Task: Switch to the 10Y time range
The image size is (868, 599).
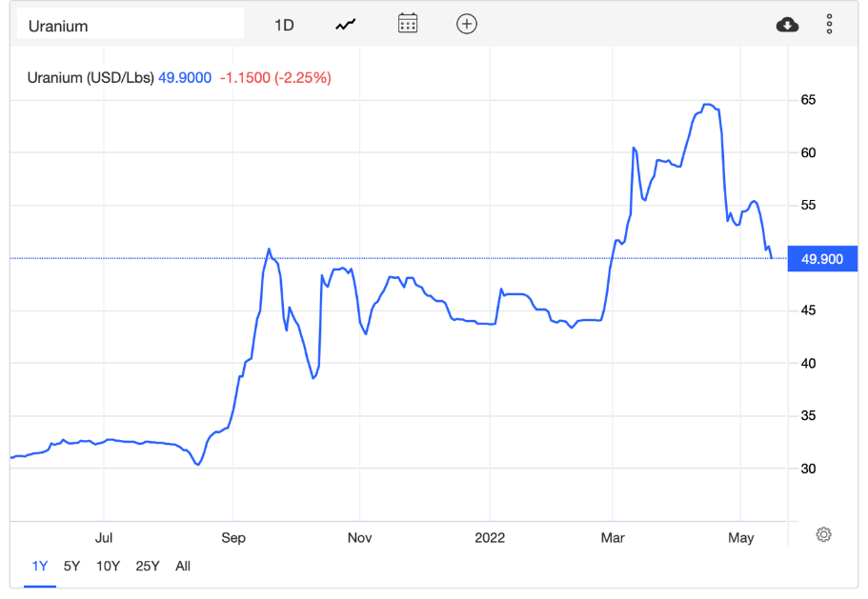Action: (108, 566)
